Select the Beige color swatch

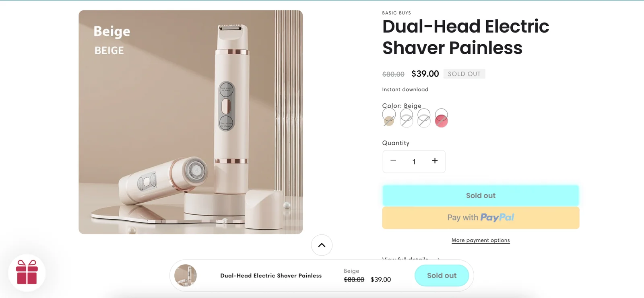pyautogui.click(x=389, y=118)
